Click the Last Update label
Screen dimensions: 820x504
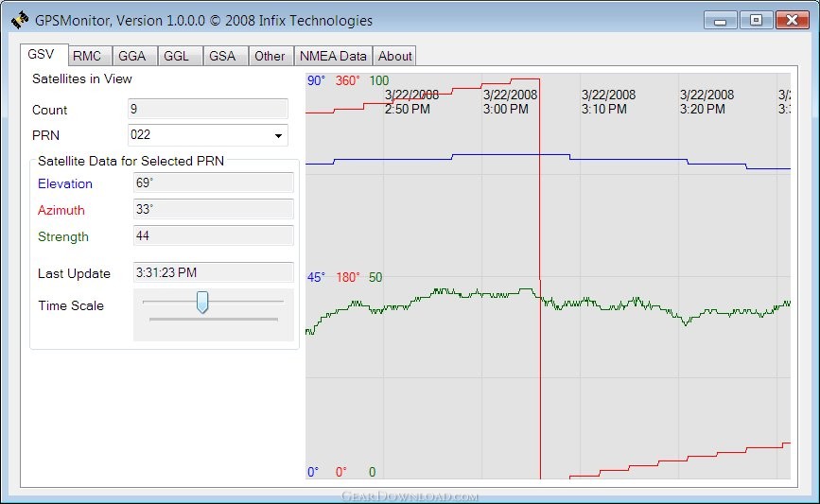(74, 273)
